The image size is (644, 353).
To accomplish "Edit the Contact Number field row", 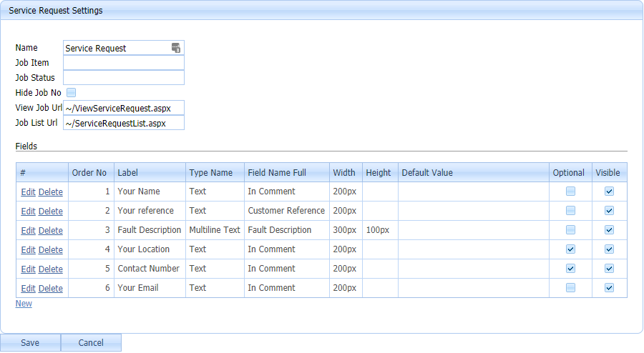I will [28, 269].
